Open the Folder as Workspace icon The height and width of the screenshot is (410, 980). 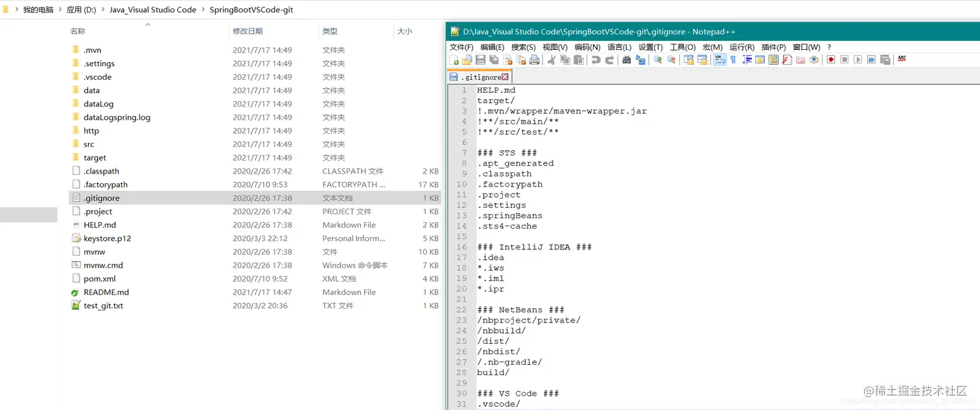pyautogui.click(x=800, y=60)
